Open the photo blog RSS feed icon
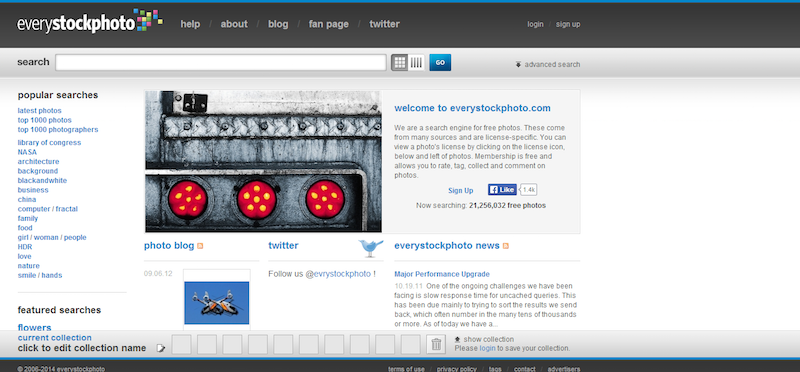This screenshot has width=800, height=372. (200, 246)
